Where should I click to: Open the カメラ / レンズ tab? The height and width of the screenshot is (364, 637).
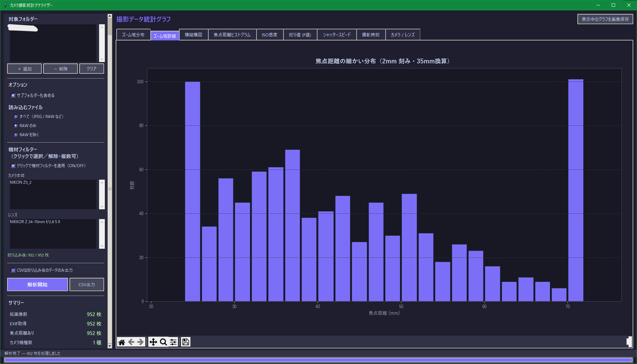(402, 34)
